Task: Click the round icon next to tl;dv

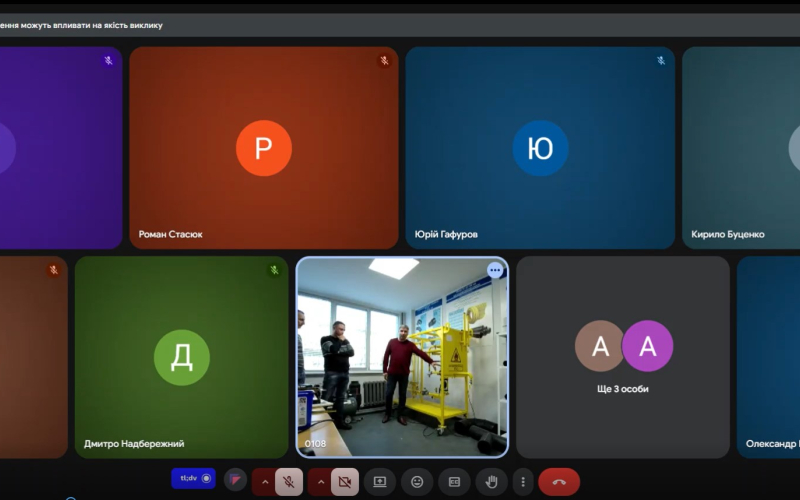Action: pyautogui.click(x=235, y=481)
